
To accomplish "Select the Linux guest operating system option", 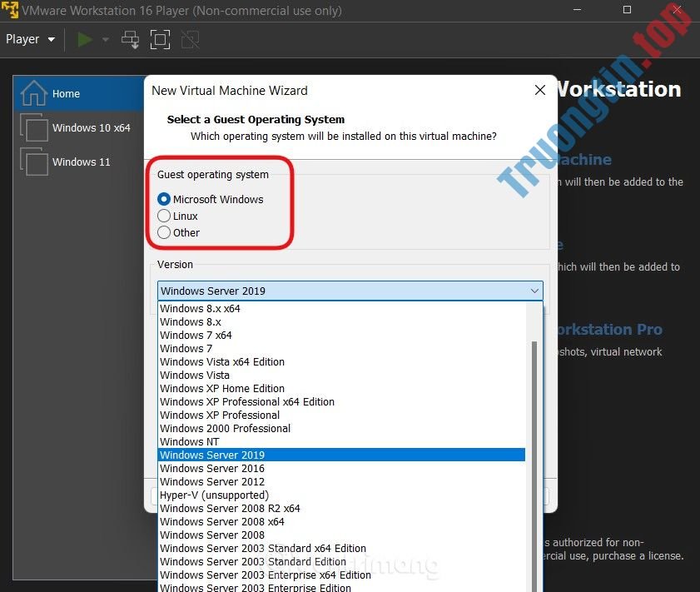I will (x=164, y=216).
